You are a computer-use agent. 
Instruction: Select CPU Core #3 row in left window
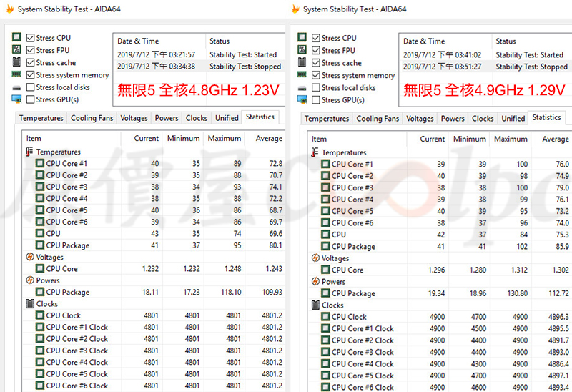tap(154, 187)
